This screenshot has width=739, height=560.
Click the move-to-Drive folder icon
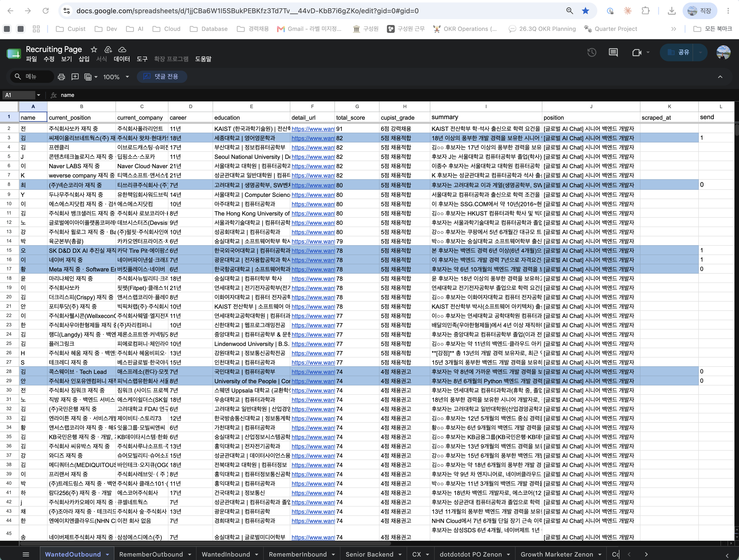(x=108, y=50)
